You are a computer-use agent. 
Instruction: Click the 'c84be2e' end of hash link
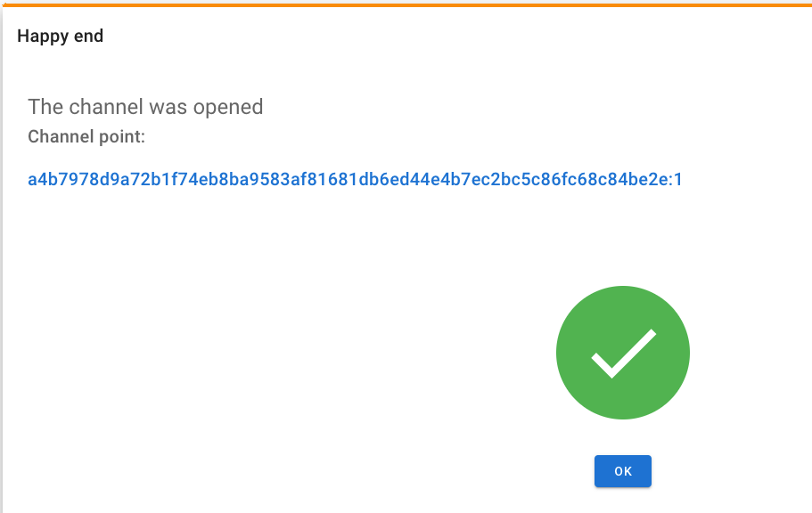point(634,179)
